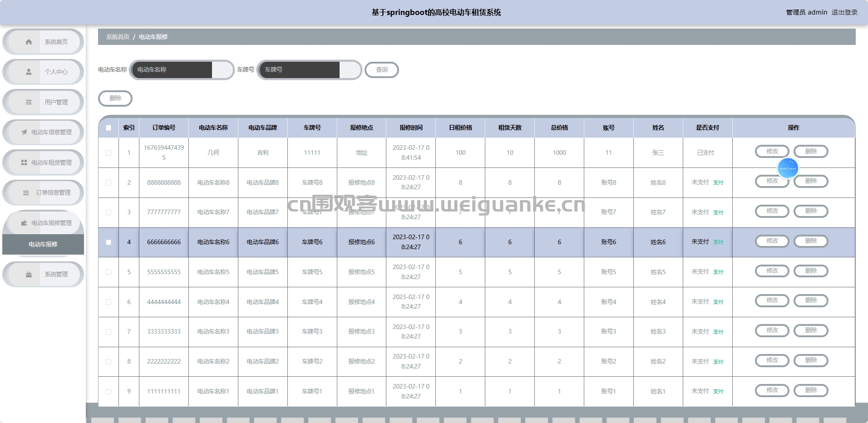Click the 张三 name cell
Screen dimensions: 868x423
pos(658,152)
